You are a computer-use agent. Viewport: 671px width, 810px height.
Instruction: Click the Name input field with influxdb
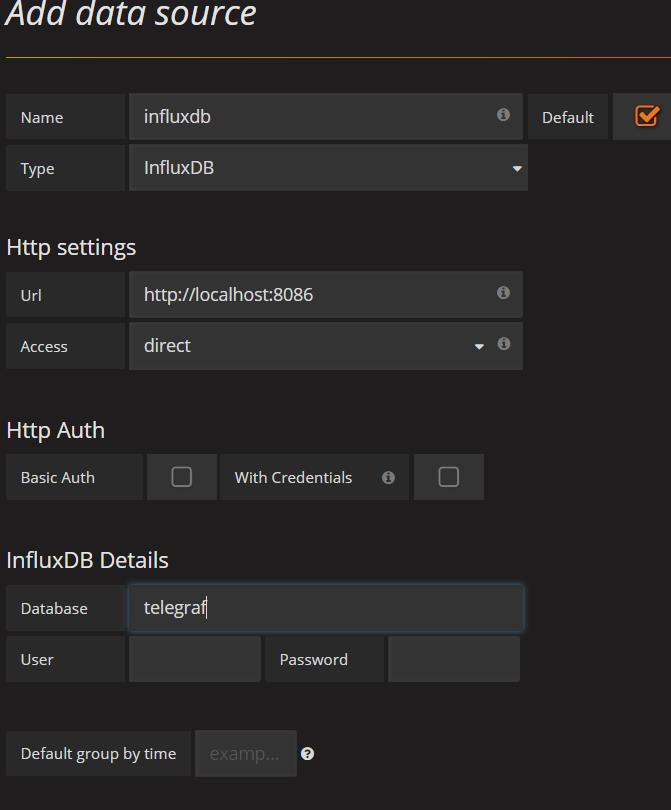[326, 117]
